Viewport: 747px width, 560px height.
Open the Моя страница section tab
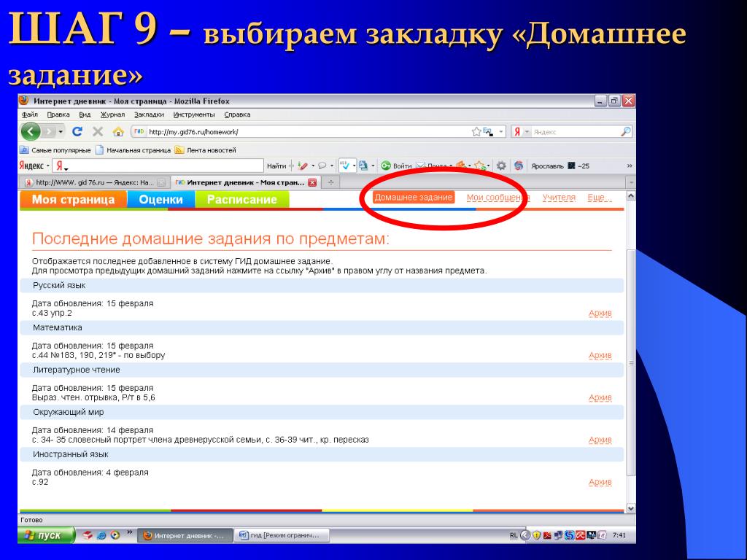[74, 200]
